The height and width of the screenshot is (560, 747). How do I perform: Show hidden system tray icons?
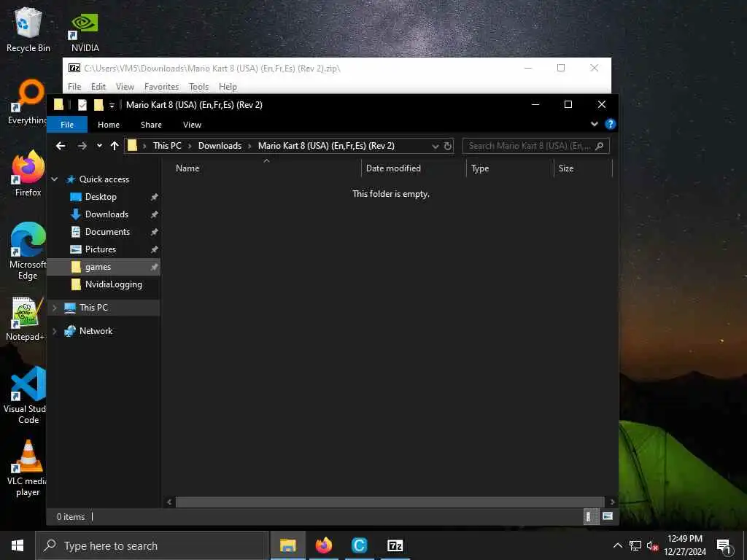pos(617,545)
